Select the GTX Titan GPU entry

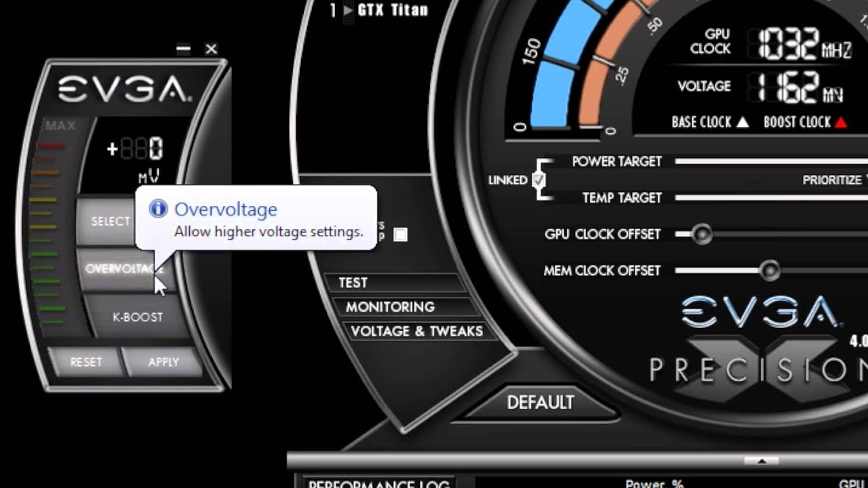(393, 10)
